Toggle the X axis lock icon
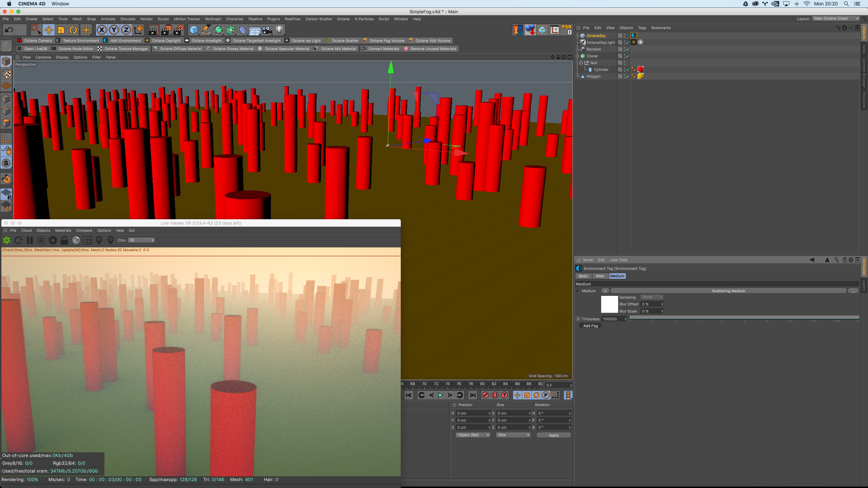The height and width of the screenshot is (488, 868). tap(101, 30)
